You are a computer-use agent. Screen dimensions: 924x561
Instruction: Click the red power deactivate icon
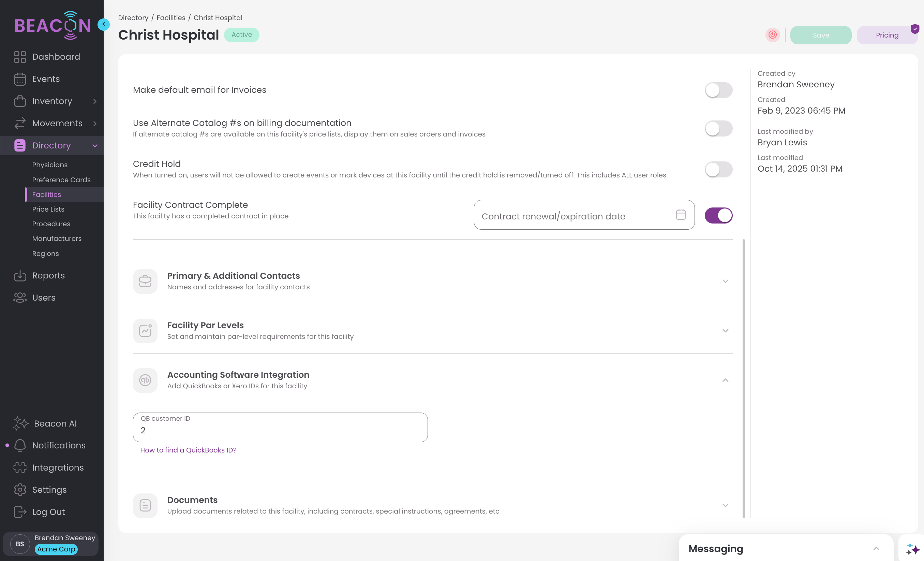click(x=772, y=35)
